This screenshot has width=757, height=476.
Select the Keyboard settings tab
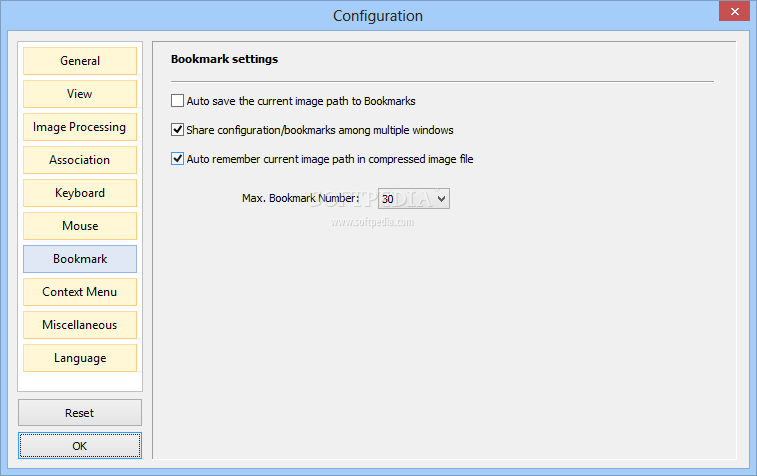tap(80, 193)
